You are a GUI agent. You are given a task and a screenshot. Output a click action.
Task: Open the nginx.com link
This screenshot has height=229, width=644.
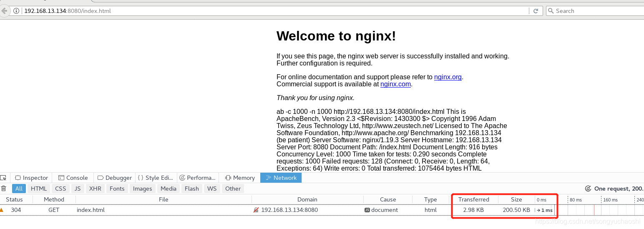pos(395,84)
